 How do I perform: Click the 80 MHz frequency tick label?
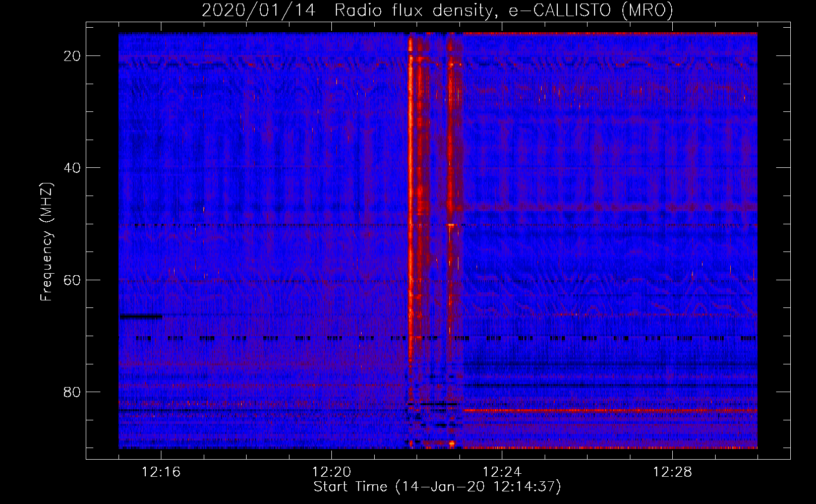pyautogui.click(x=72, y=392)
